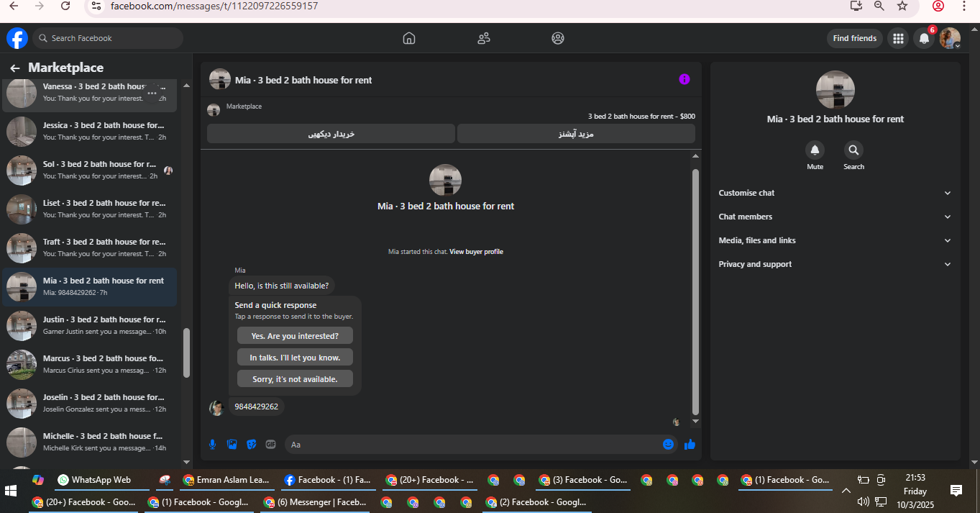Choose a GIF from the GIF icon

271,445
